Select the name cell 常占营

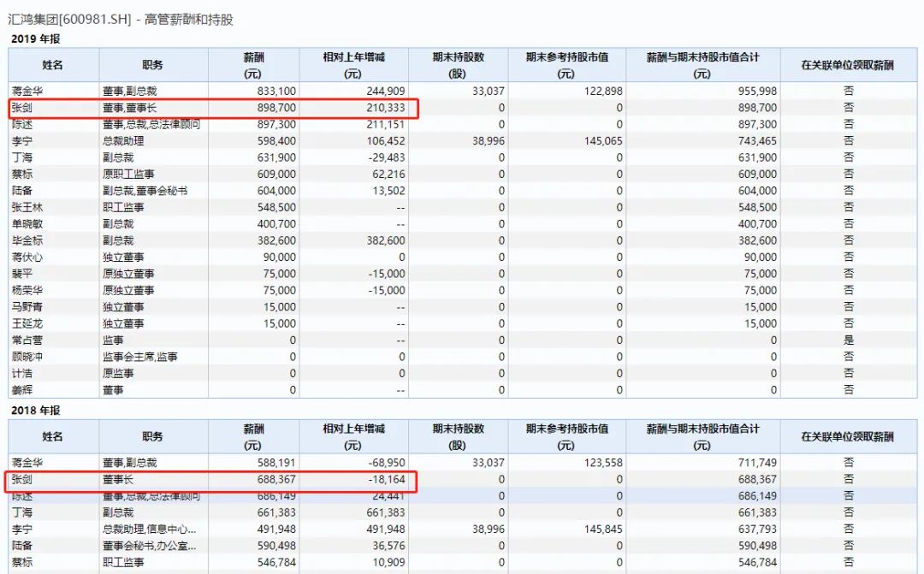coord(27,340)
